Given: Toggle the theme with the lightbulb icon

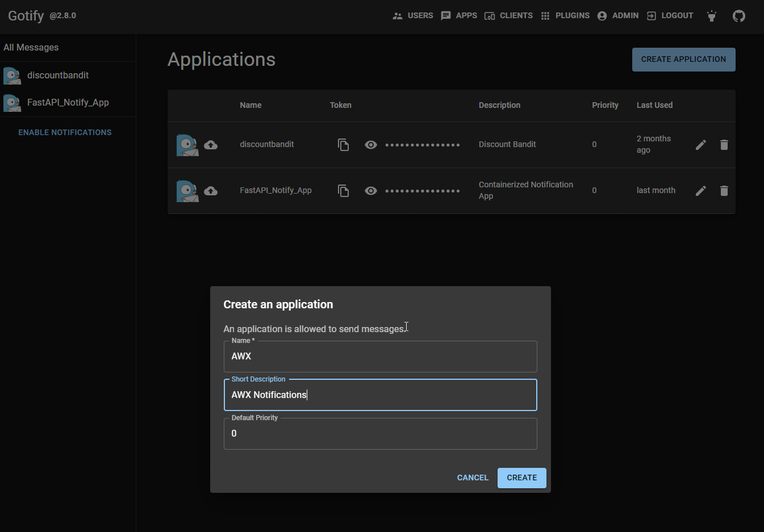Looking at the screenshot, I should 711,15.
